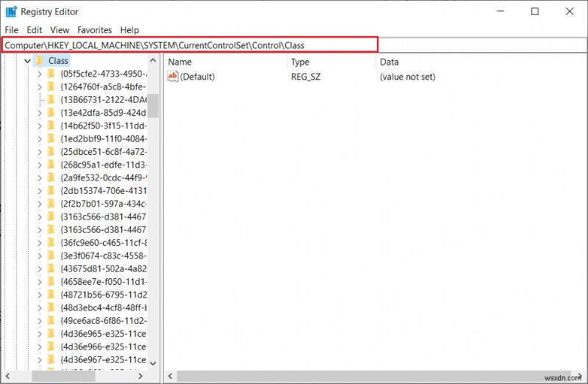Collapse the Class key chevron

[27, 61]
